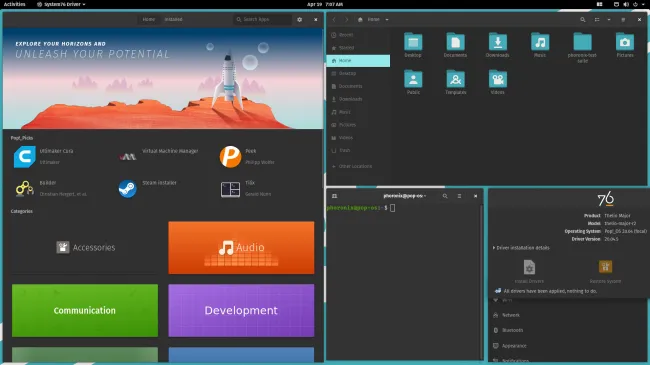Viewport: 650px width, 365px height.
Task: Select Videos in Files sidebar
Action: click(x=358, y=138)
